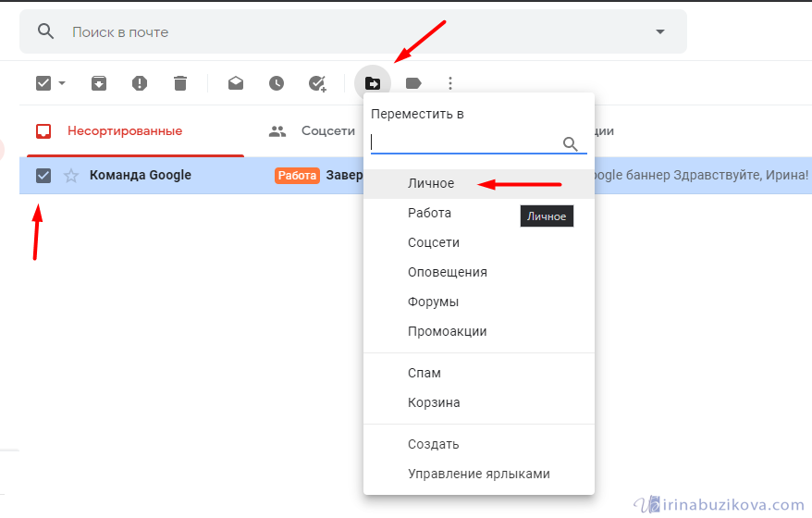
Task: Click the Move to folder icon
Action: (x=373, y=83)
